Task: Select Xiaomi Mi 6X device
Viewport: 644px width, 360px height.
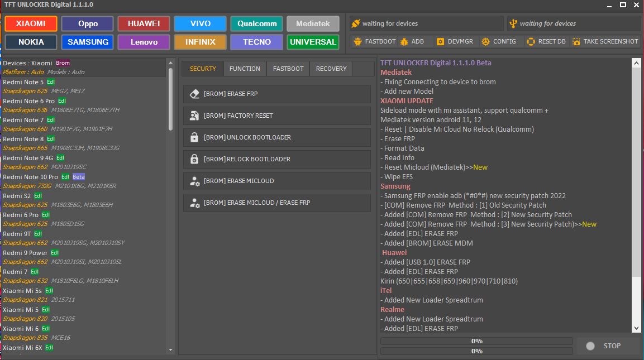Action: tap(84, 348)
